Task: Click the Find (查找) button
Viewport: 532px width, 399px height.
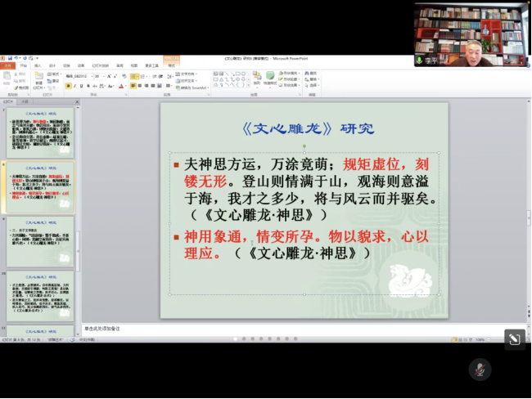Action: pos(311,73)
